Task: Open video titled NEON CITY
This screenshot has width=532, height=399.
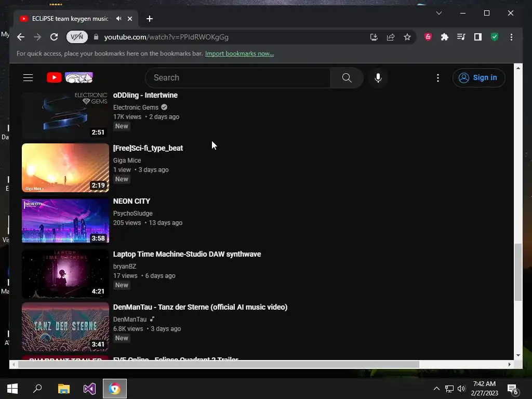Action: pyautogui.click(x=131, y=201)
